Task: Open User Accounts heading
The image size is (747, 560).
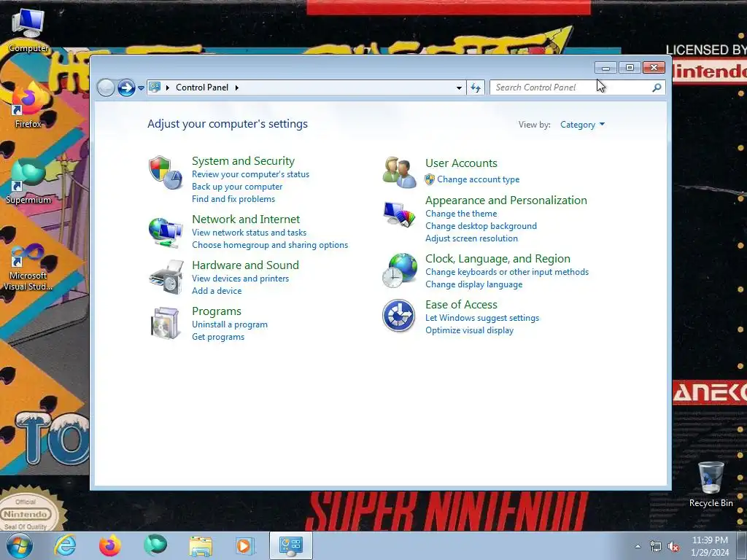Action: [461, 163]
